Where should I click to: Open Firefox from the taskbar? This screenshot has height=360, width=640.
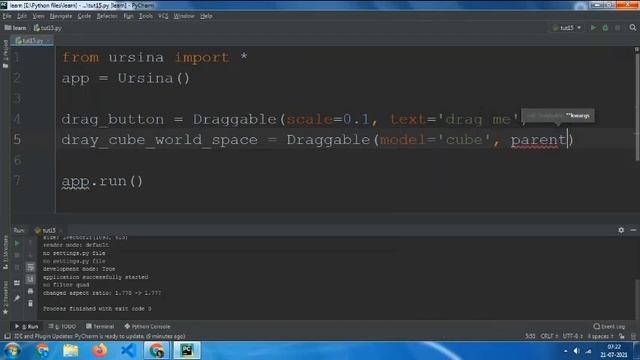99,351
